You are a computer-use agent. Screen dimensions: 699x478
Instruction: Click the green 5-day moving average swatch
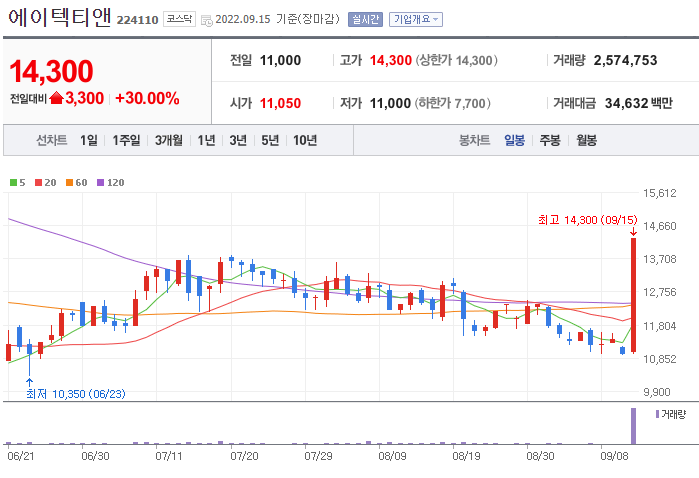tap(13, 182)
